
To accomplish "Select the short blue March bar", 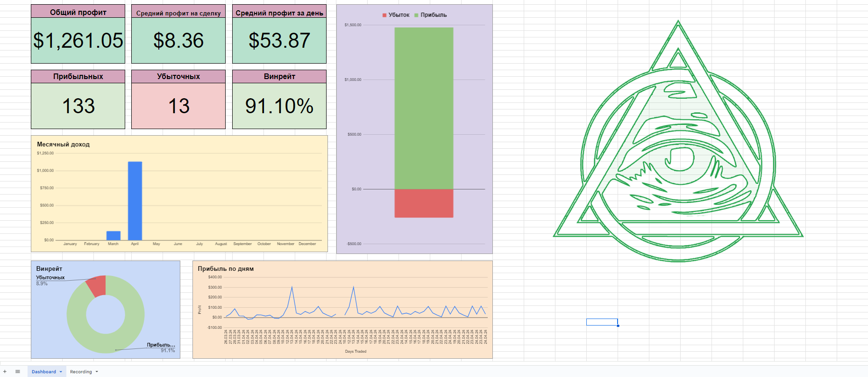I will click(114, 235).
